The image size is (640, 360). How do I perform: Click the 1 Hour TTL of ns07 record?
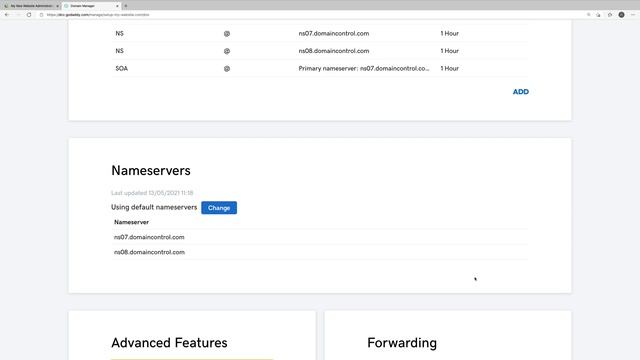click(x=449, y=33)
